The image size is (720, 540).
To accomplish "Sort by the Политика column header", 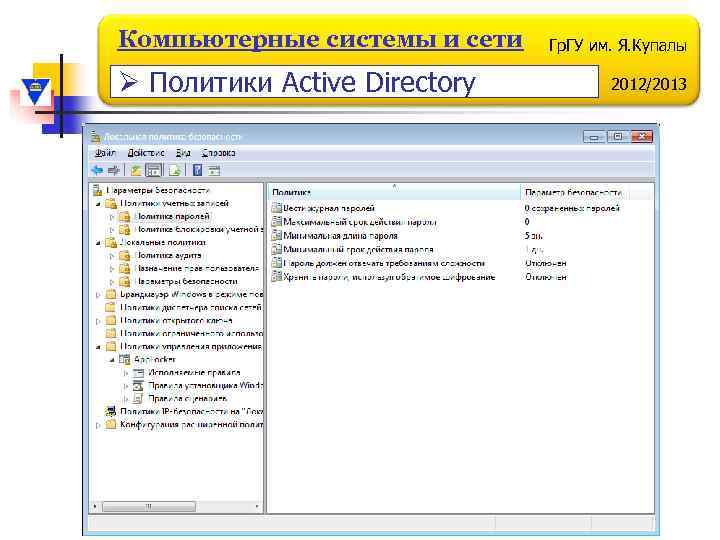I will click(x=394, y=192).
